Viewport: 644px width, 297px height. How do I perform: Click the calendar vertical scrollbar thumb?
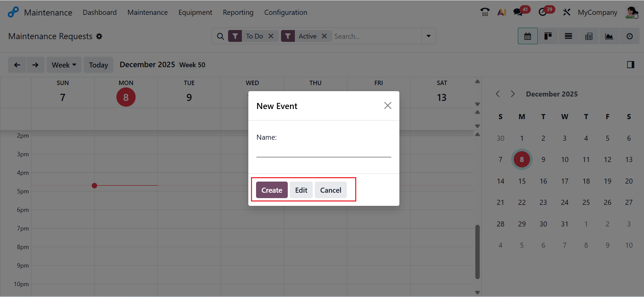[x=477, y=252]
